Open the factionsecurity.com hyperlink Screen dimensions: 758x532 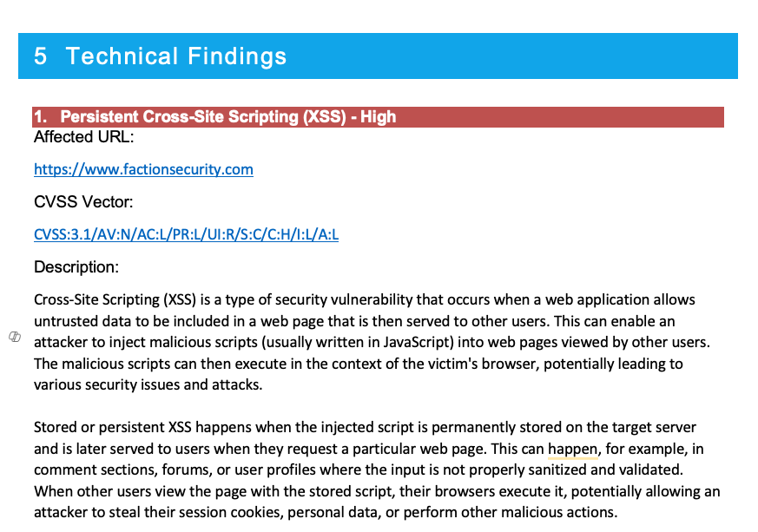point(143,169)
